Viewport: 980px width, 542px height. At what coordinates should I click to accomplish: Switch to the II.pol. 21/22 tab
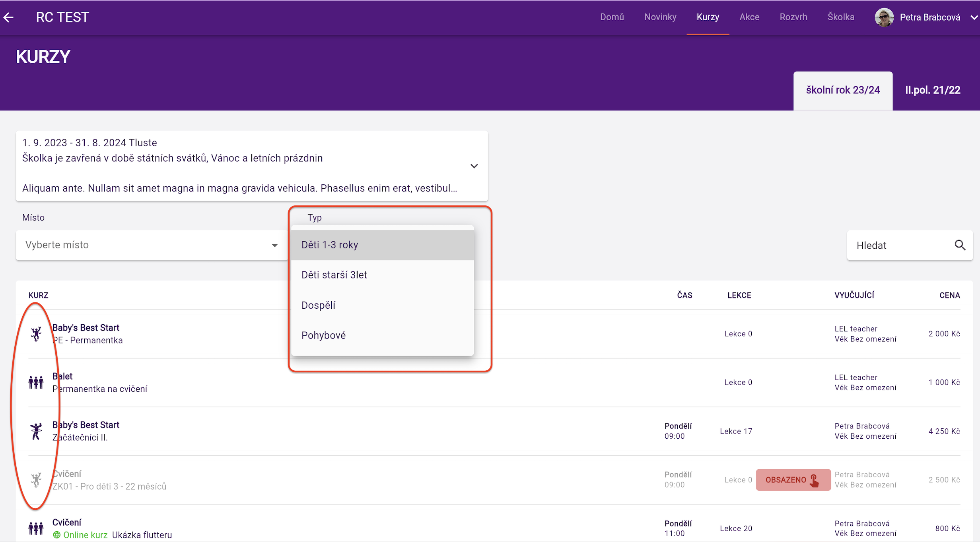pyautogui.click(x=932, y=90)
